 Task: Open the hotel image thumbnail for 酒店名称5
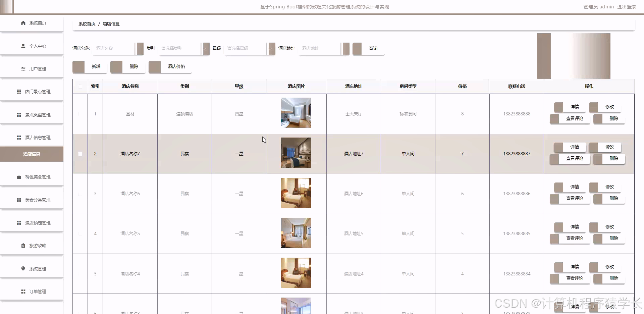(296, 233)
